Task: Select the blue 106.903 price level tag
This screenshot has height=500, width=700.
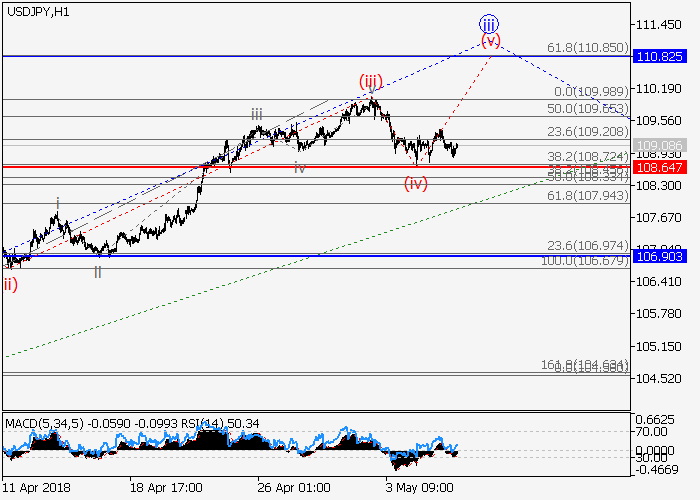Action: point(662,256)
